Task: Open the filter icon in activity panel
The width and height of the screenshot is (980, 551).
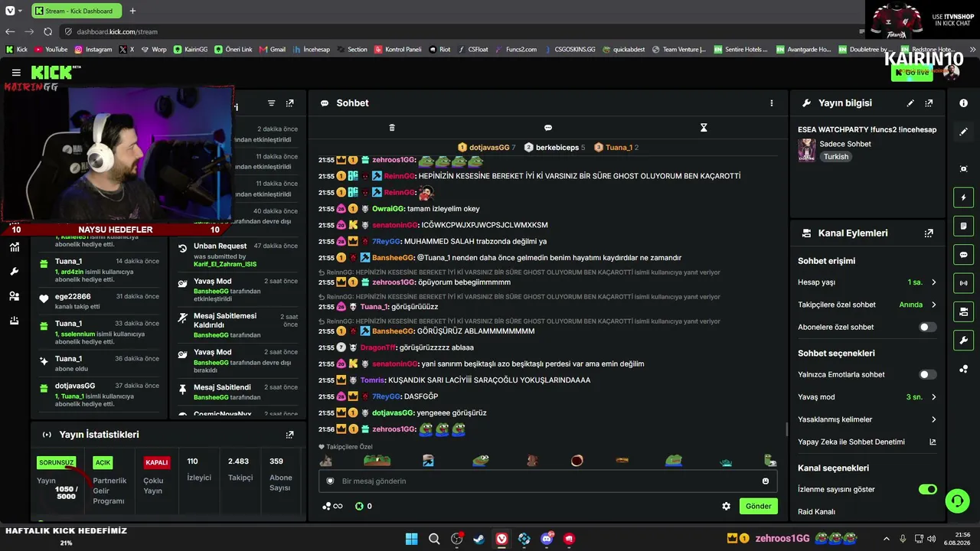Action: [x=271, y=103]
